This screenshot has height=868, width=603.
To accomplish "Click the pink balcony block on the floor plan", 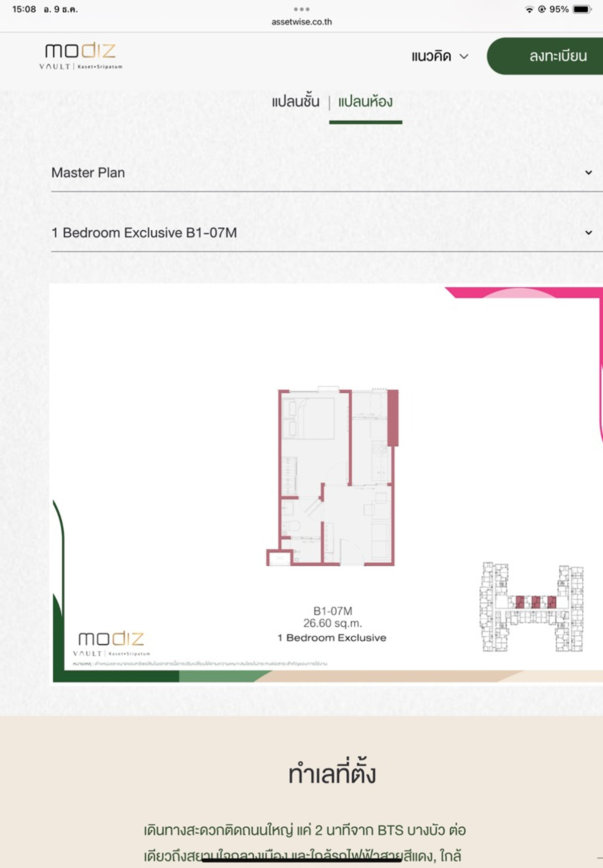I will pyautogui.click(x=392, y=417).
